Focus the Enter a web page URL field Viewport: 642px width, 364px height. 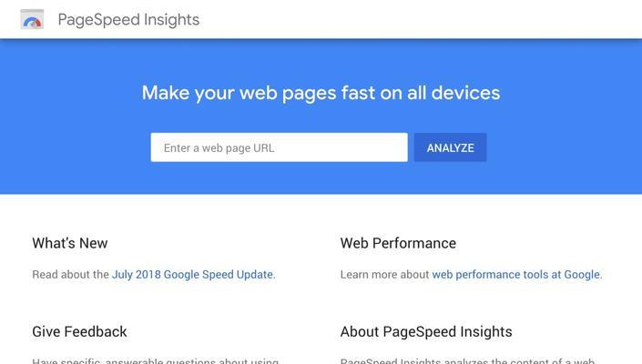[280, 147]
